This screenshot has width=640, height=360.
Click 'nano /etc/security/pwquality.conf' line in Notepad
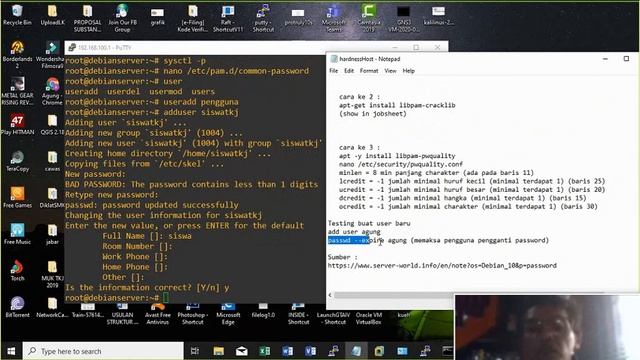400,164
